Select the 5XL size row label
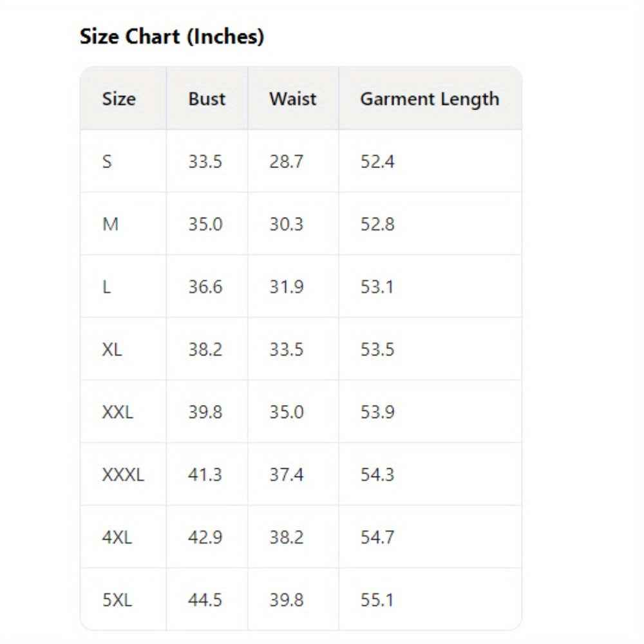Screen dimensions: 644x644 click(x=117, y=600)
